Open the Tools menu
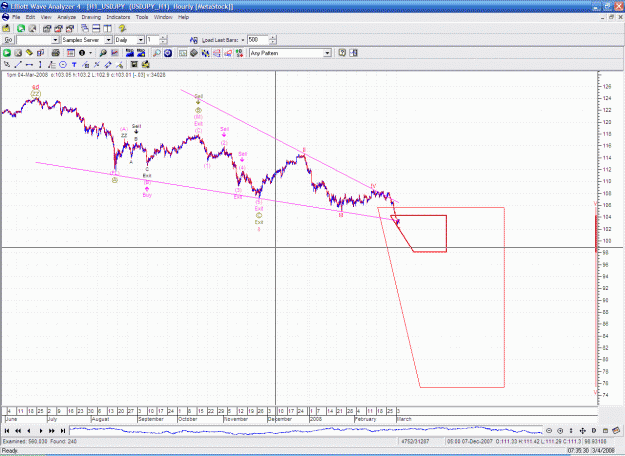Viewport: 625px width, 456px height. 142,18
